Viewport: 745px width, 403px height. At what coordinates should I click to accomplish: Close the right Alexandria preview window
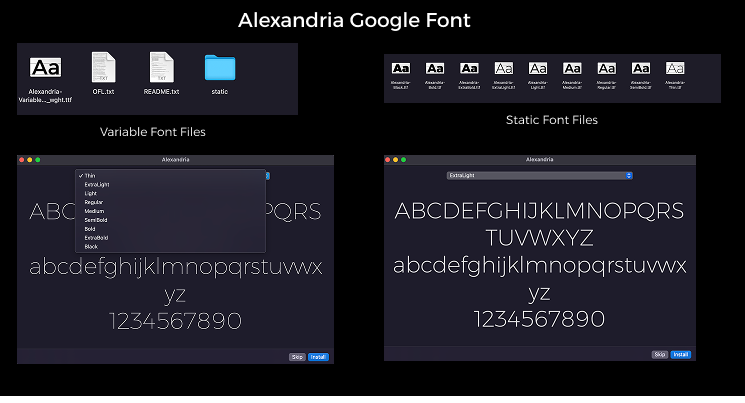(387, 160)
